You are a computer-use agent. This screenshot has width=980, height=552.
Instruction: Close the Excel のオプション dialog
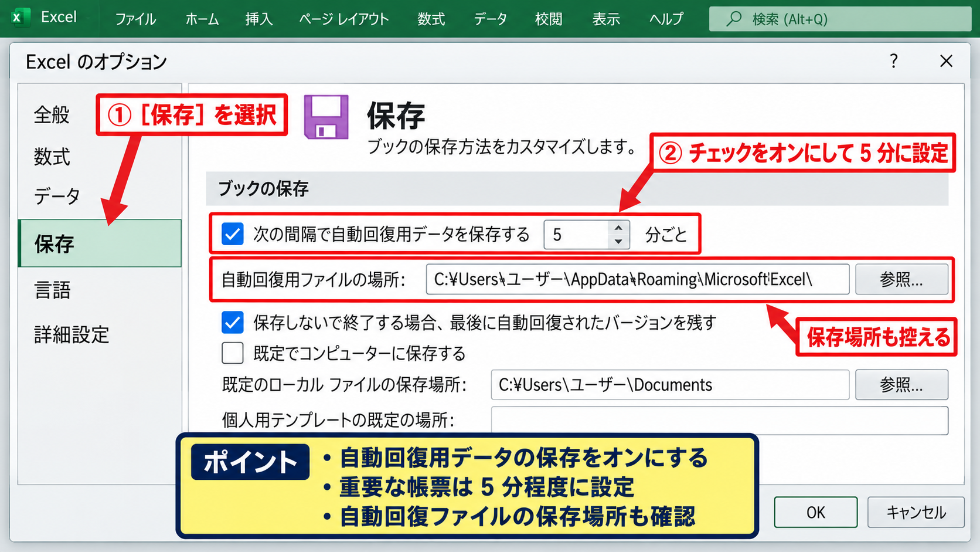[x=946, y=61]
